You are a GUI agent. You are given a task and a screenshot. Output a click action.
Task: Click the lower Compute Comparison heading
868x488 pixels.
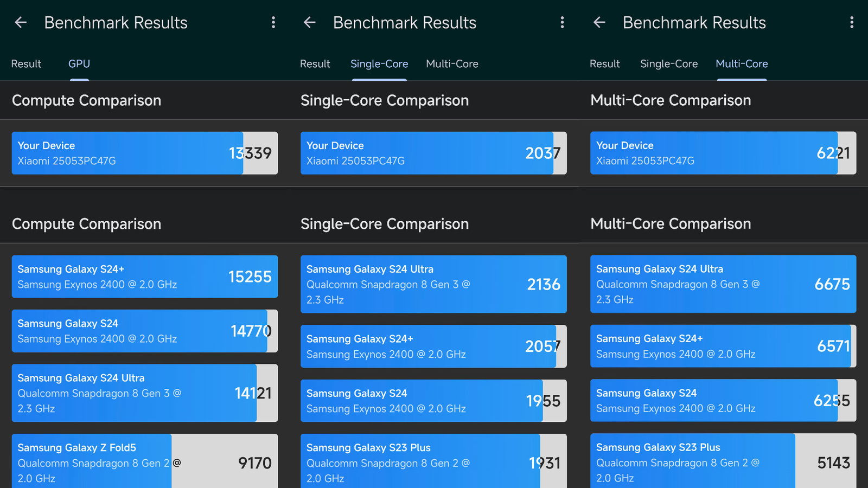pyautogui.click(x=87, y=224)
